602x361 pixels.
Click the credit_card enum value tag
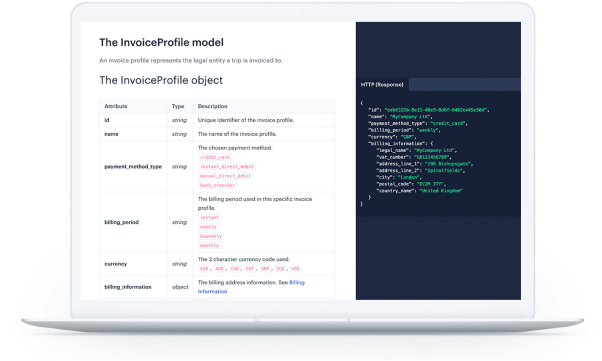[215, 157]
